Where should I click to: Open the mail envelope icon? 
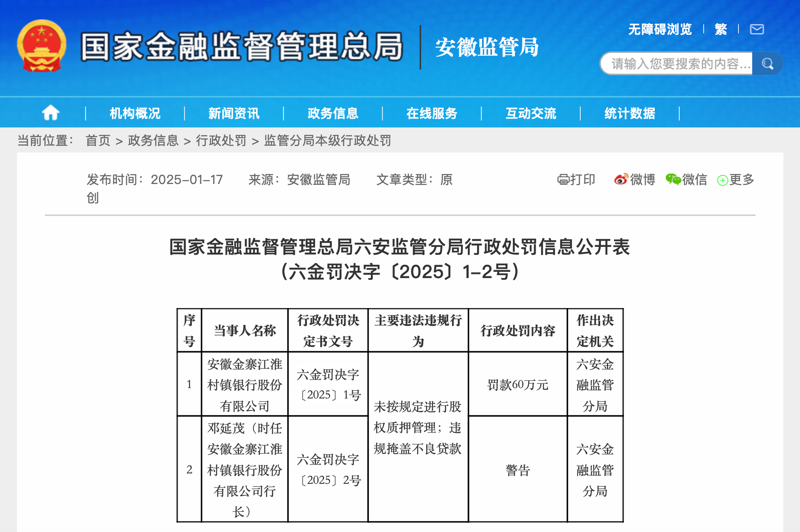click(x=756, y=29)
